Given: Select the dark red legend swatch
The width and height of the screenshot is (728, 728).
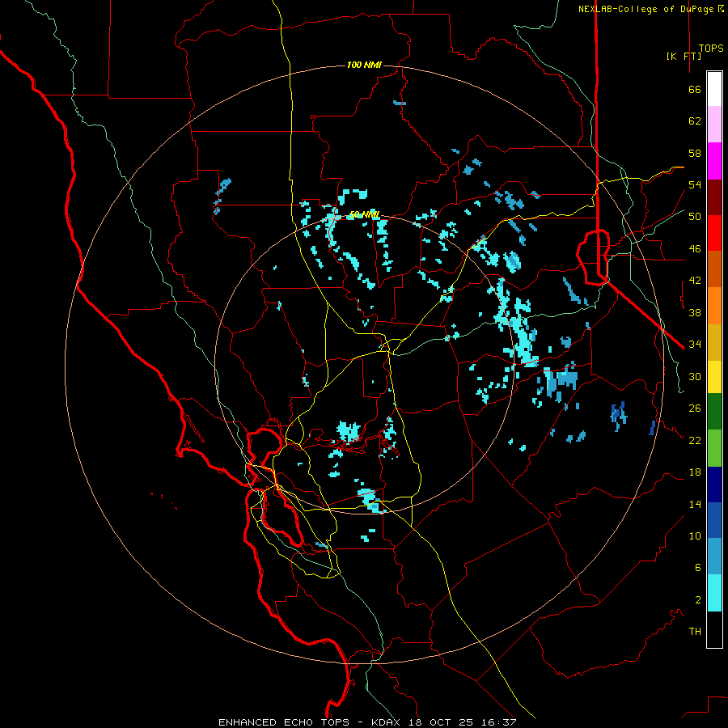Looking at the screenshot, I should [714, 197].
